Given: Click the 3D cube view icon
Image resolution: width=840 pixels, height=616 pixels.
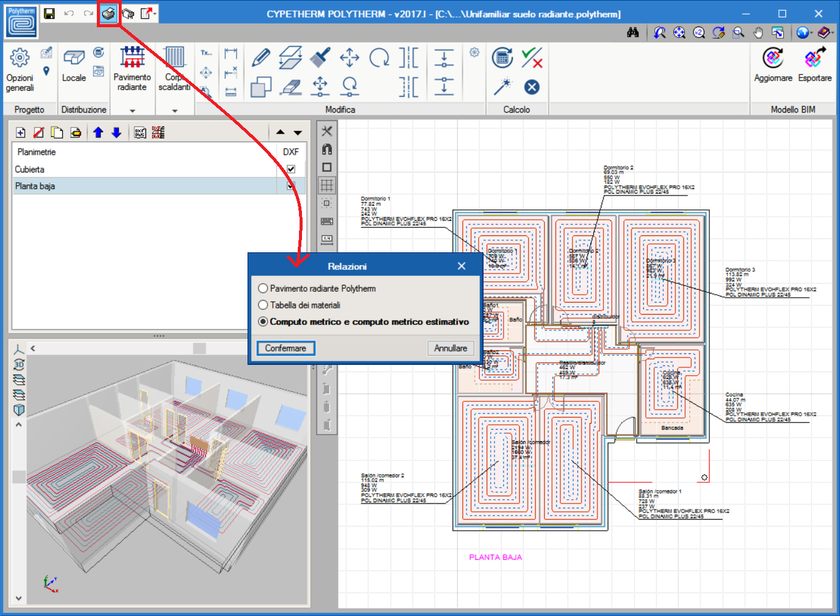Looking at the screenshot, I should click(x=19, y=410).
